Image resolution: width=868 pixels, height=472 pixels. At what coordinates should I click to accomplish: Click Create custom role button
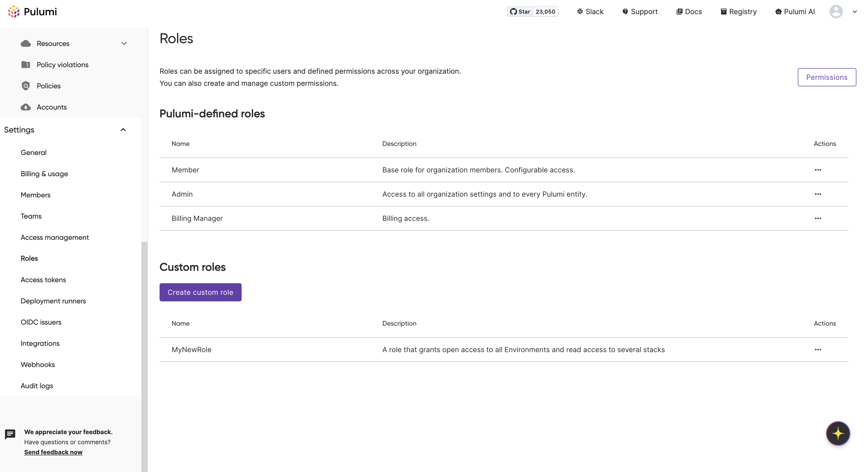point(200,292)
